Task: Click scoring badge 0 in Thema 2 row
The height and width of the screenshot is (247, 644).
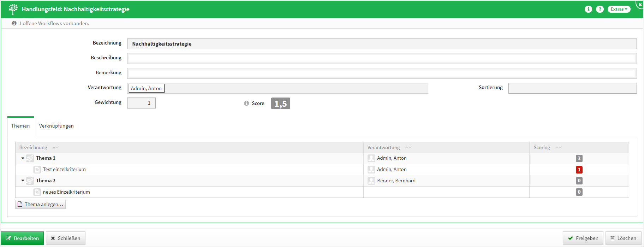Action: (579, 181)
